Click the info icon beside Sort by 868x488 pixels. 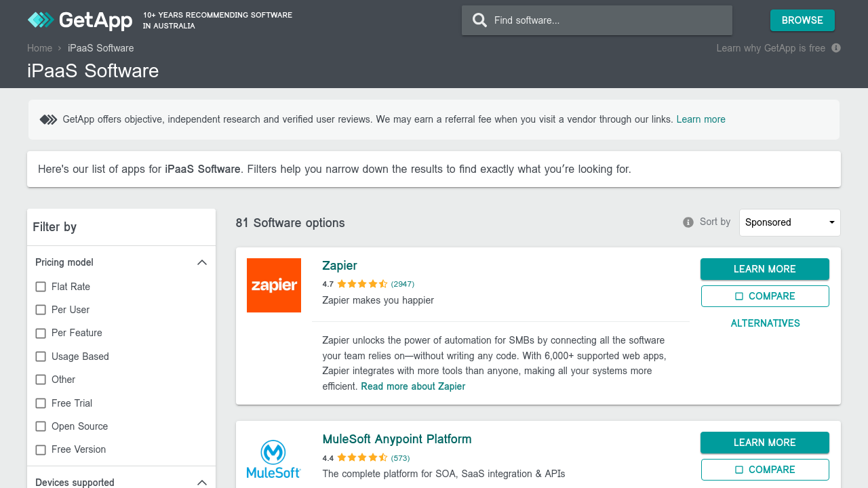click(x=688, y=222)
